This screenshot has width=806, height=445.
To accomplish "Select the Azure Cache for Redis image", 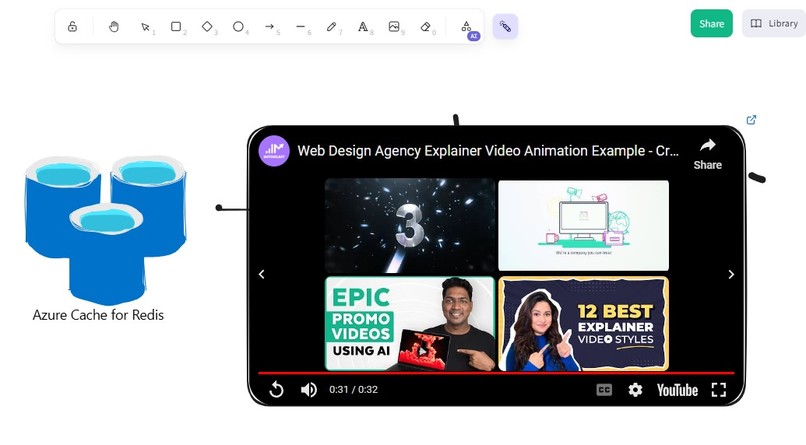I will tap(105, 229).
